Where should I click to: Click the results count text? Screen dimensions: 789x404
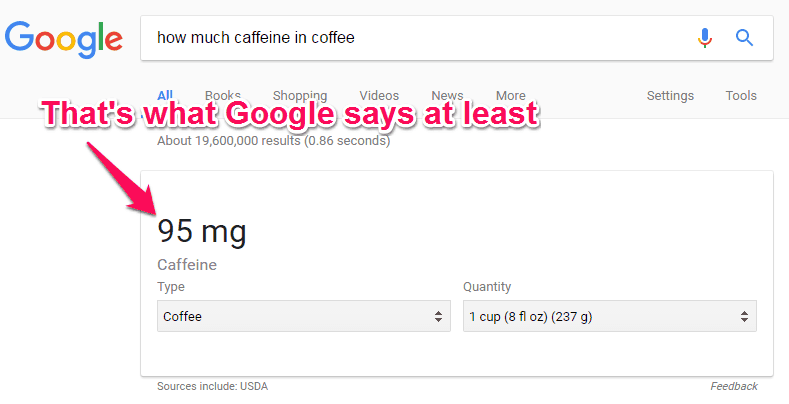pyautogui.click(x=273, y=140)
